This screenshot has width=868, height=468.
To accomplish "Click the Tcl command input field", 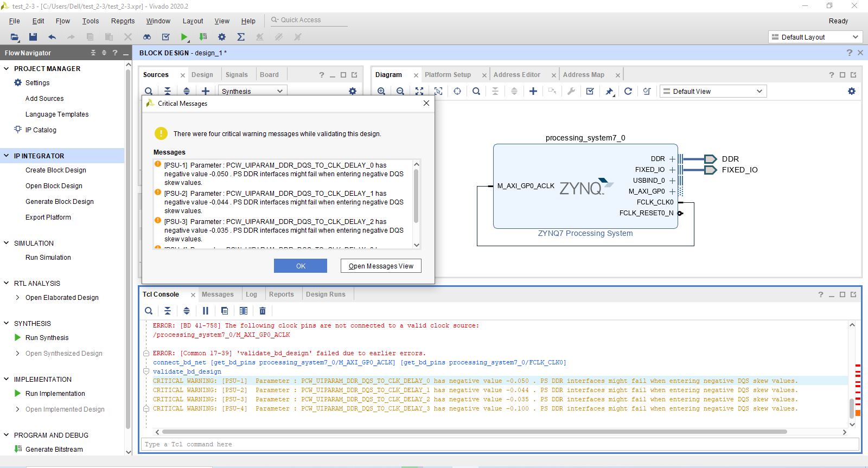I will click(499, 444).
